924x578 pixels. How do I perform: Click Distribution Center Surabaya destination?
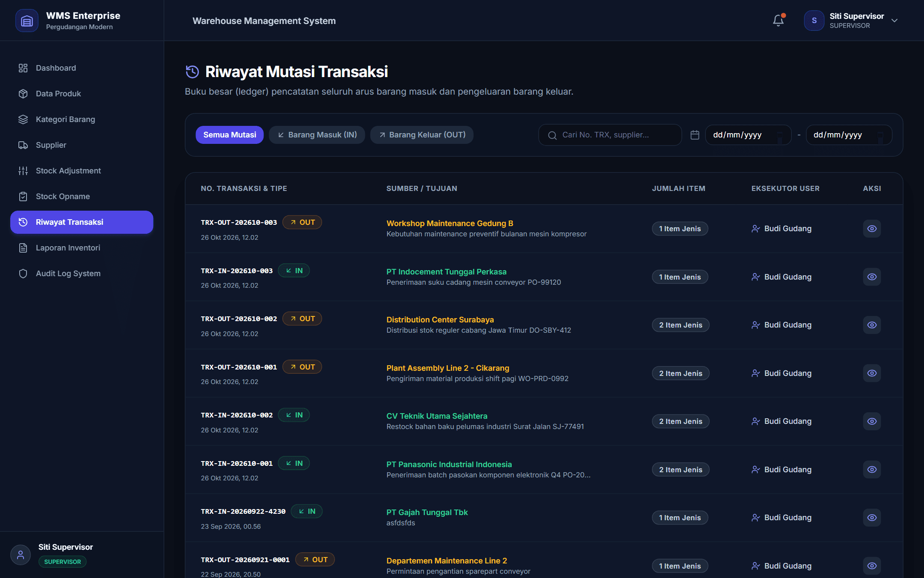point(440,319)
